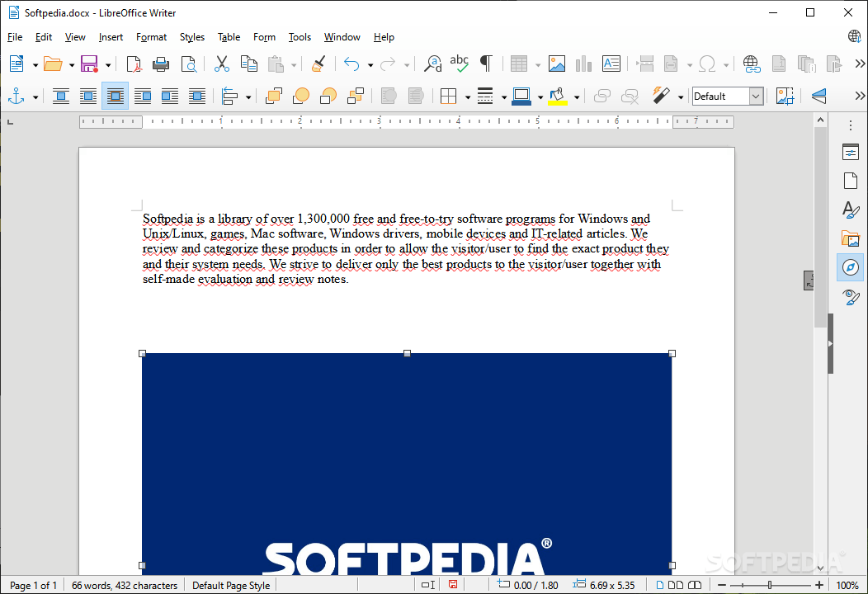The width and height of the screenshot is (868, 594).
Task: Click the Crop image icon
Action: [x=785, y=96]
